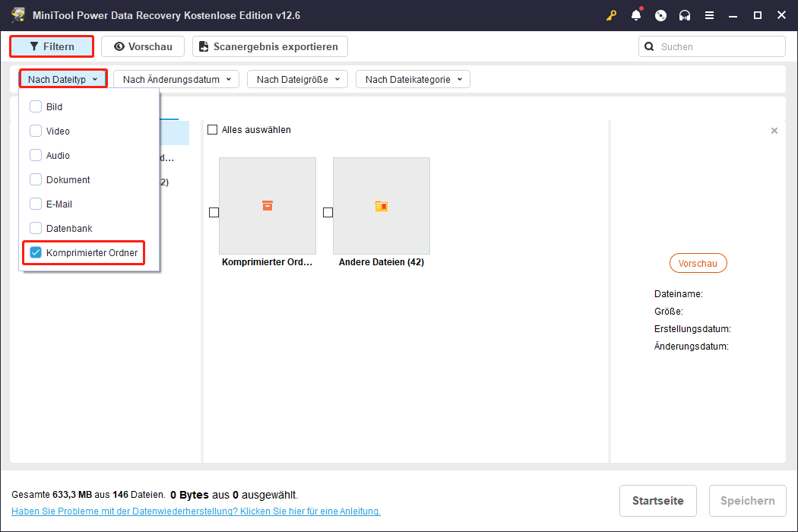Open the Komprimierter Ordner thumbnail
Image resolution: width=798 pixels, height=532 pixels.
coord(268,206)
